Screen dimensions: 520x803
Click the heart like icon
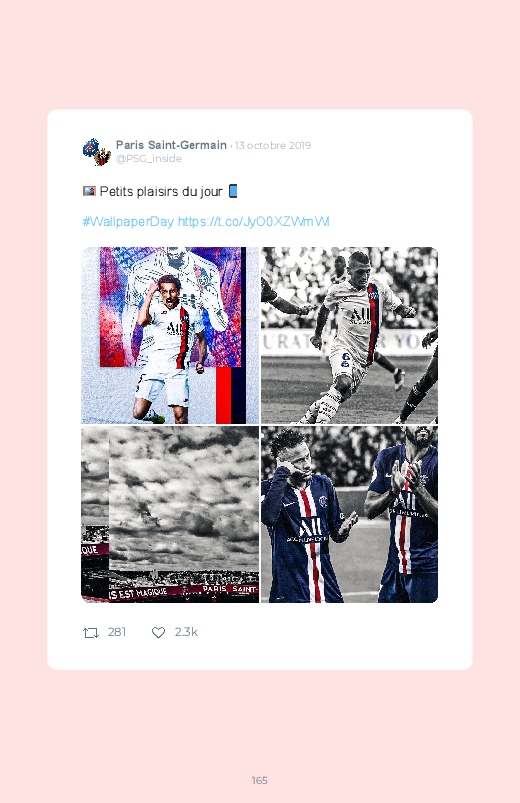pyautogui.click(x=158, y=633)
